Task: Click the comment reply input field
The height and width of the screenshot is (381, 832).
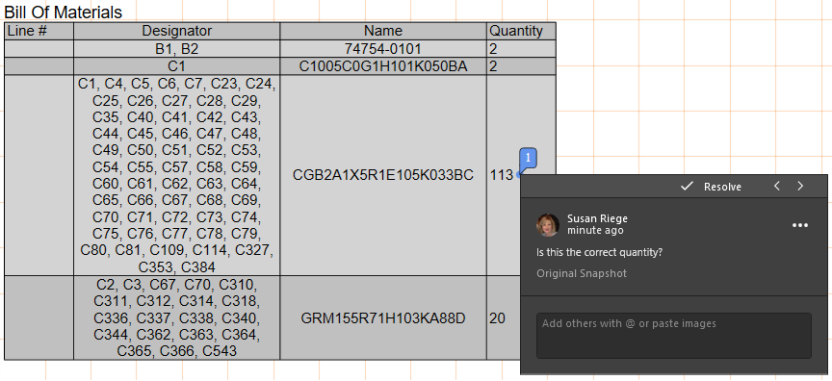Action: (673, 335)
